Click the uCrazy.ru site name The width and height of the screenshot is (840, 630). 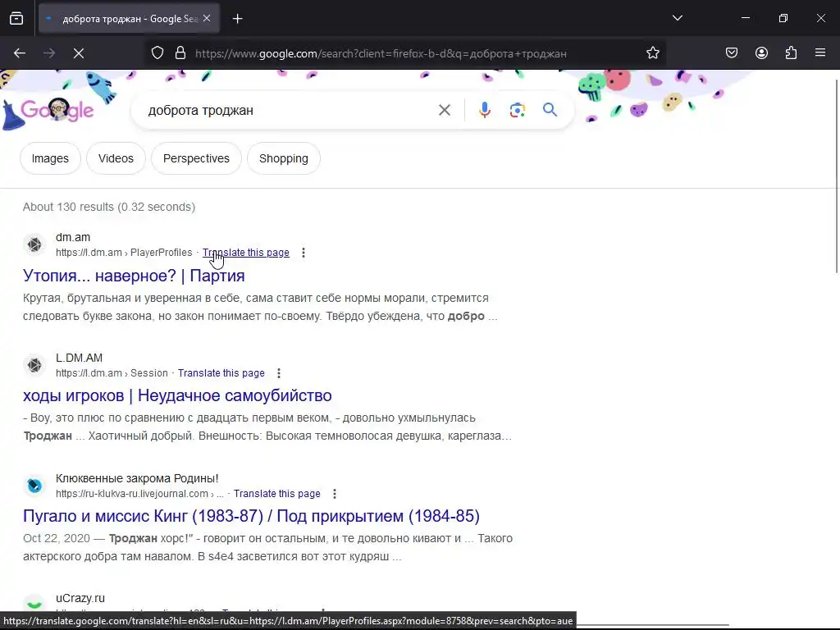pyautogui.click(x=80, y=598)
